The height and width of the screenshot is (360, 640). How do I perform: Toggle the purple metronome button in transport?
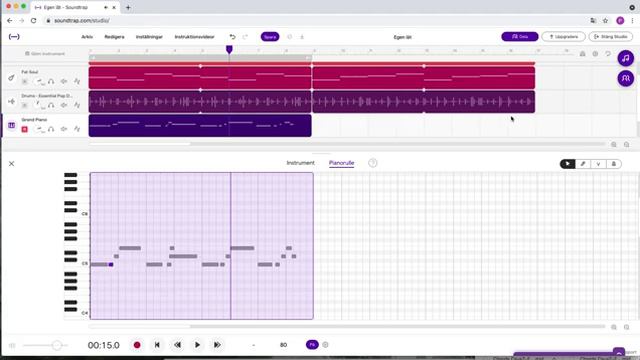[x=312, y=344]
